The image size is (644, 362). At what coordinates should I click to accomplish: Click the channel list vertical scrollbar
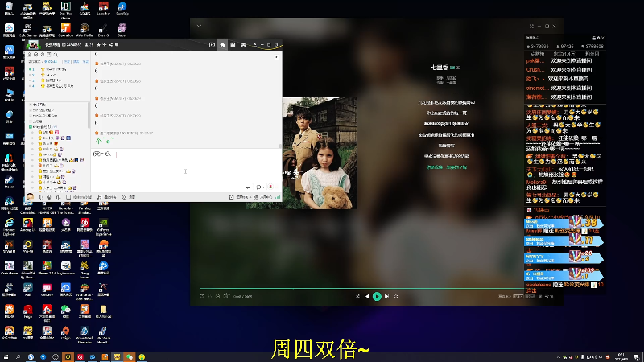(89, 115)
